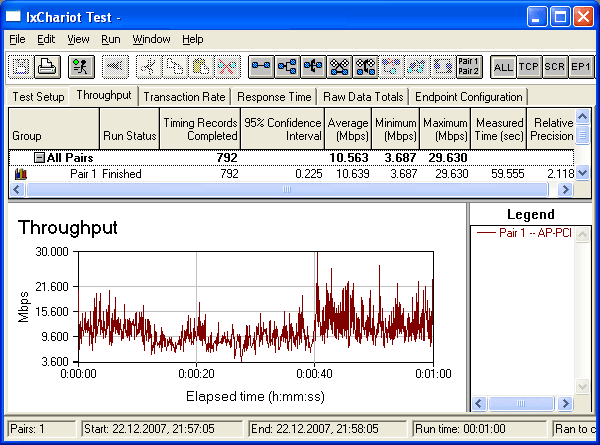Click the Save toolbar icon
The image size is (600, 445).
21,67
